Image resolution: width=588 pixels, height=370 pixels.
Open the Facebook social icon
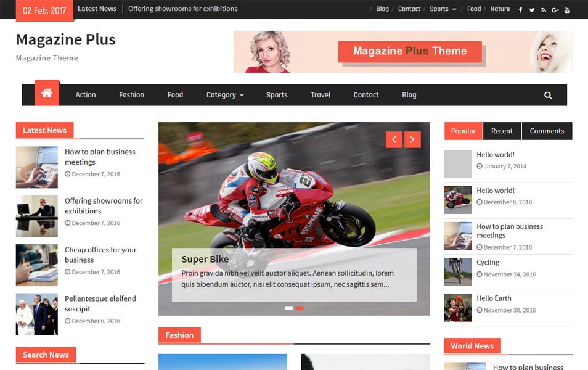(520, 10)
